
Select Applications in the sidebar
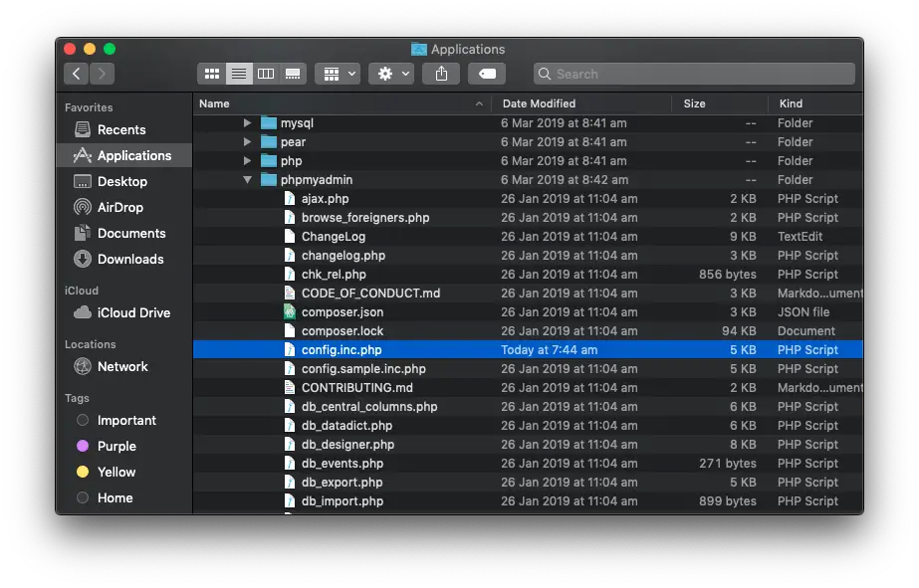(x=124, y=156)
